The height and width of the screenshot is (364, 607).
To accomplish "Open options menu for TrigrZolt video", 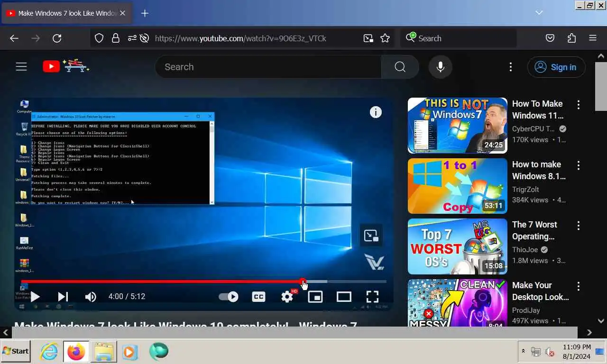I will click(x=579, y=165).
